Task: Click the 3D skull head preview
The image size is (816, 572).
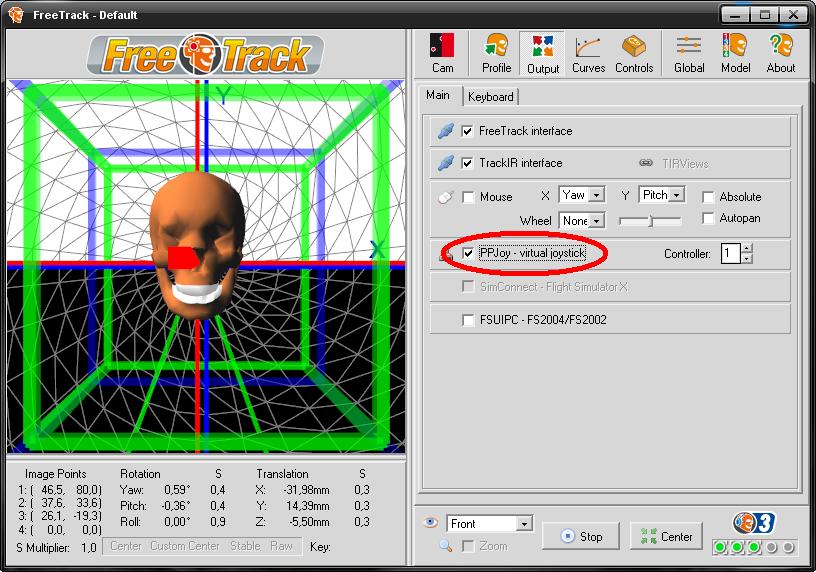Action: [197, 245]
